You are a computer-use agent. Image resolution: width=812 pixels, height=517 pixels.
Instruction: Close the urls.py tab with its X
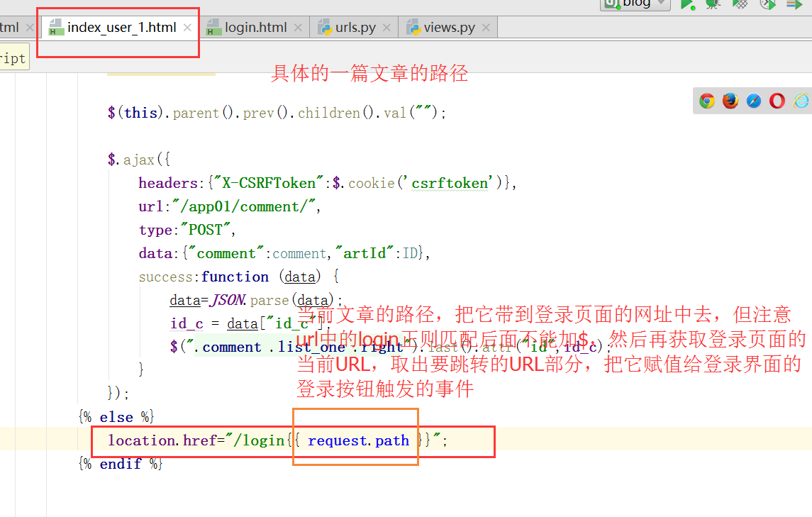pos(386,27)
